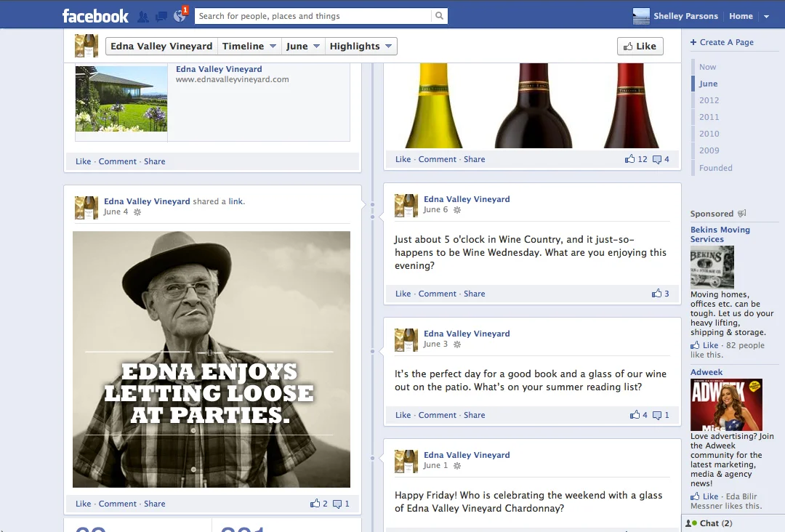Click the page Like button
This screenshot has height=532, width=785.
pyautogui.click(x=640, y=46)
